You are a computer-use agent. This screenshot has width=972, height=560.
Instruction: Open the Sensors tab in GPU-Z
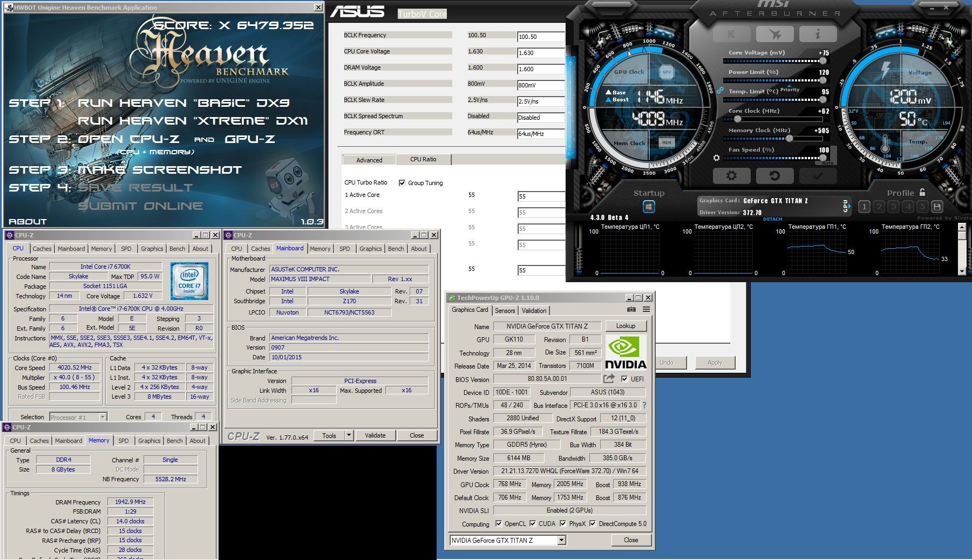tap(505, 311)
